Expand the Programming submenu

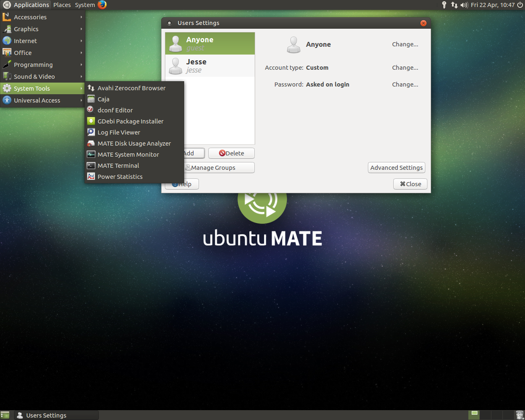43,65
